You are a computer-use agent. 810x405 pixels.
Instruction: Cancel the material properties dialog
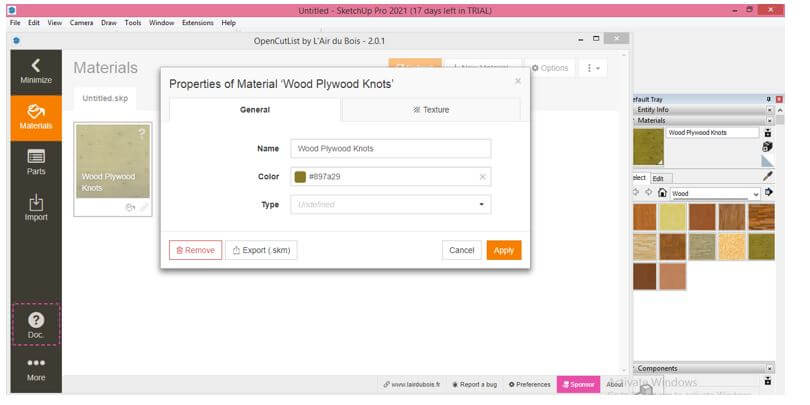click(x=461, y=250)
